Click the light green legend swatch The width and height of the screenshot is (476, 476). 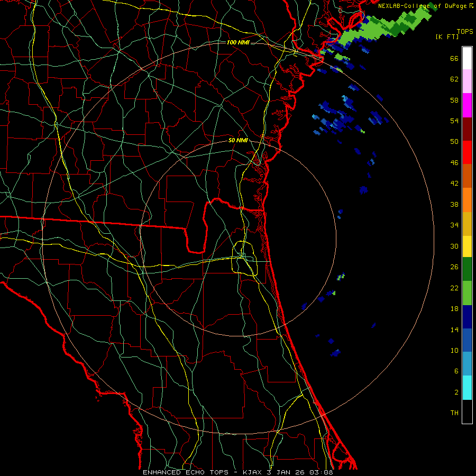(x=467, y=293)
